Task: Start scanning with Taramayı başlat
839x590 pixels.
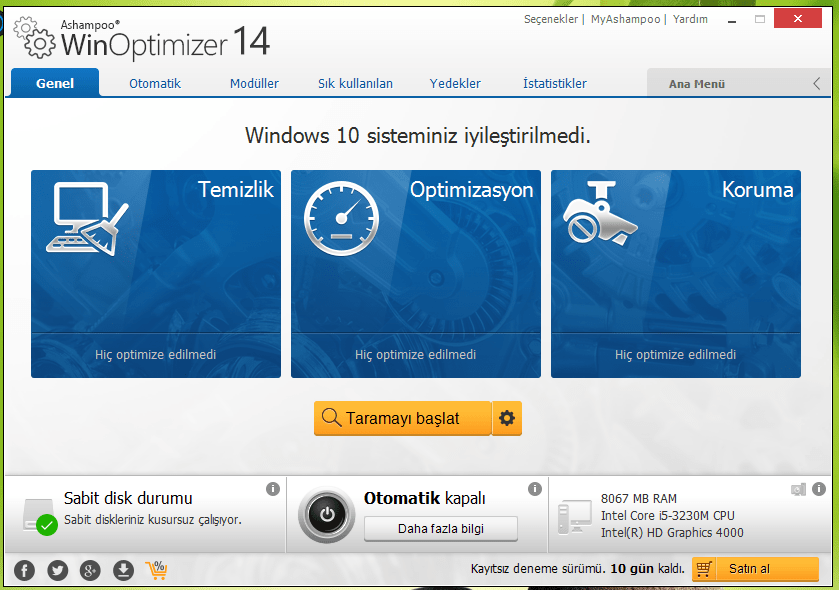Action: click(x=402, y=418)
